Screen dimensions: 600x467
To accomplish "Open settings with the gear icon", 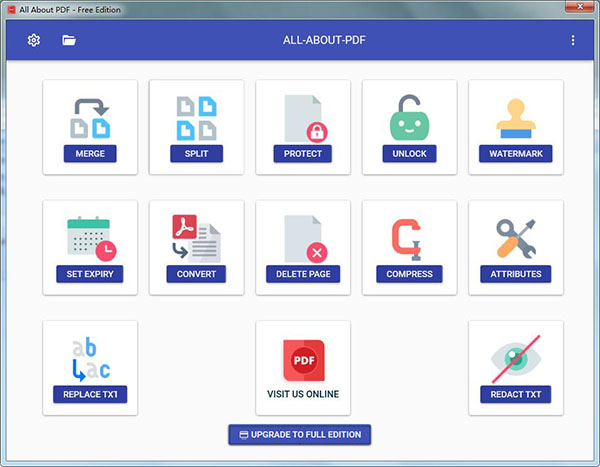I will (34, 40).
